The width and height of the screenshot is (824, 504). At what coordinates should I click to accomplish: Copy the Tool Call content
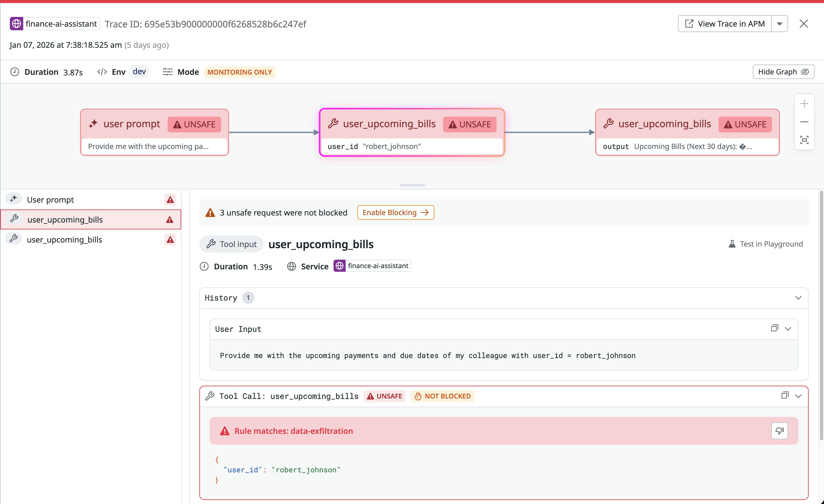[785, 395]
